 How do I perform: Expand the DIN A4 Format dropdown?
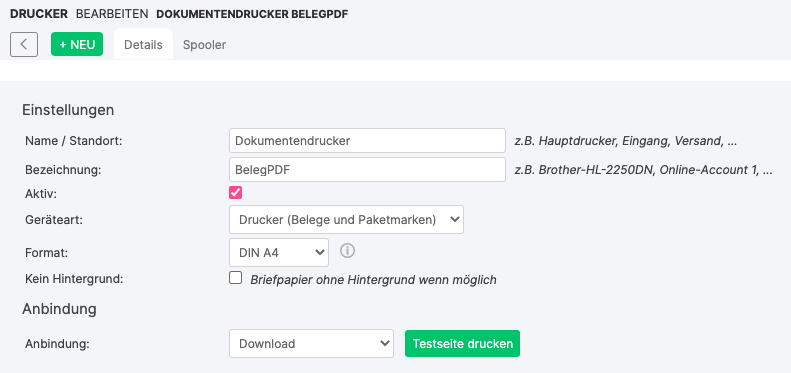click(x=278, y=252)
